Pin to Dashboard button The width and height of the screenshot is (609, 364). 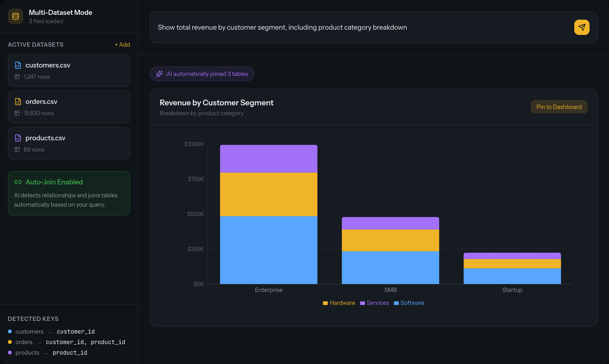point(559,107)
